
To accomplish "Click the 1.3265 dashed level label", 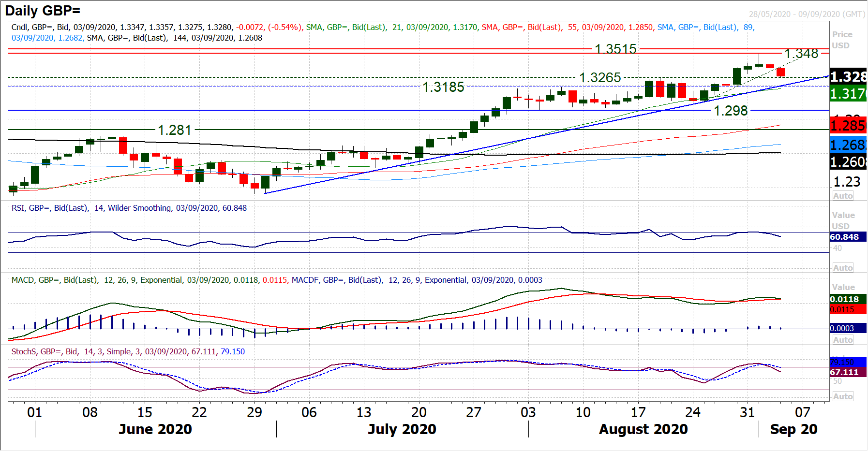I will click(x=600, y=77).
